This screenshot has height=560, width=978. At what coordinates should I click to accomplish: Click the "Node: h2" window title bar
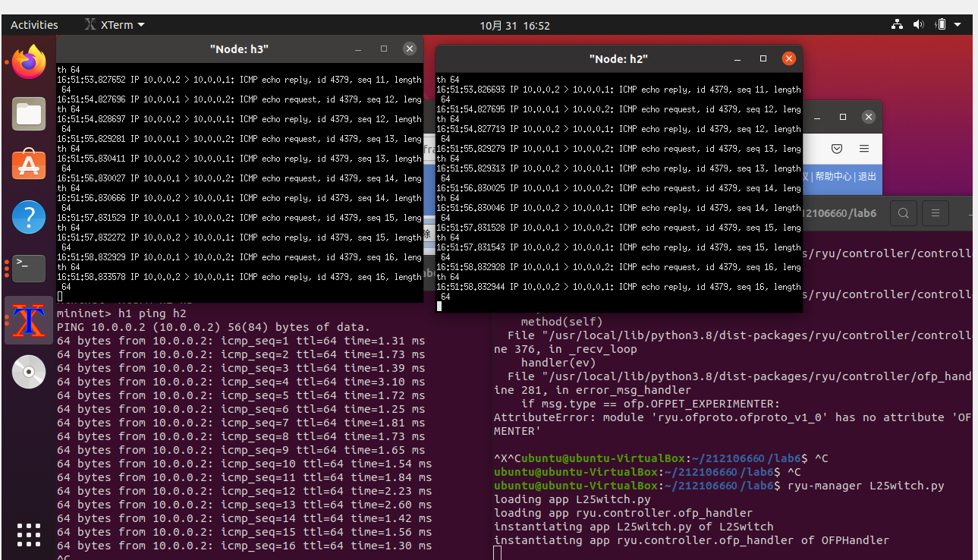coord(618,58)
